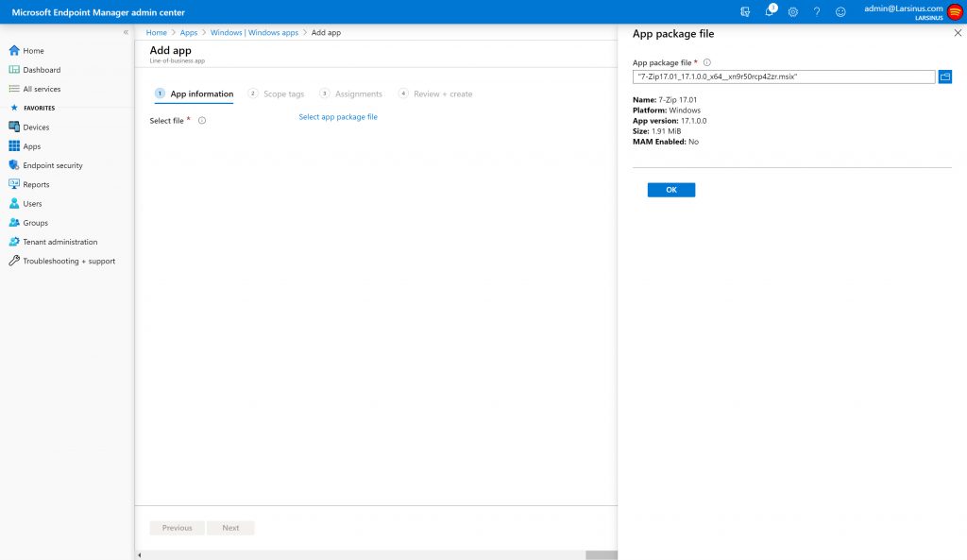Click the Size 1.91 MiB text
The width and height of the screenshot is (967, 560).
coord(657,131)
